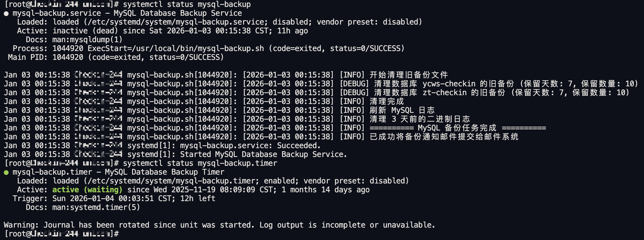Click the green "active (waiting)" status text
The width and height of the screenshot is (644, 240).
click(x=87, y=190)
